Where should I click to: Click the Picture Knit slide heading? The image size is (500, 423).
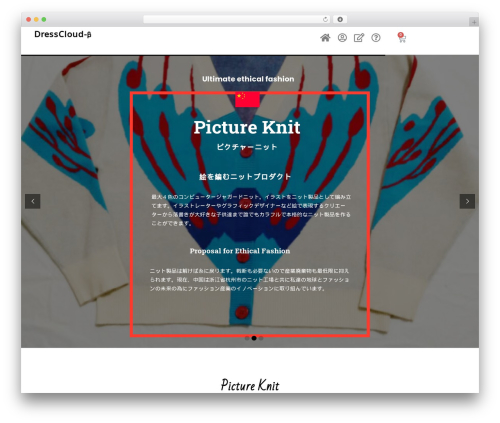(247, 128)
